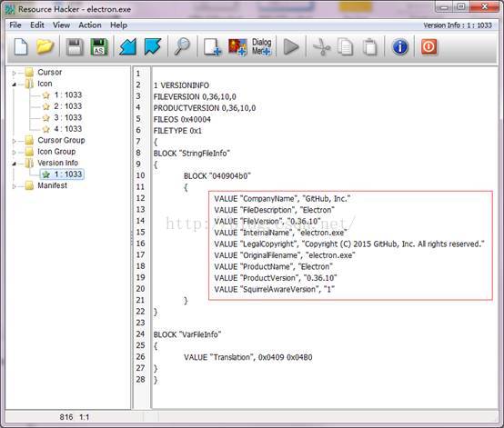The width and height of the screenshot is (504, 428).
Task: Click the Save floppy disk icon
Action: pos(75,47)
